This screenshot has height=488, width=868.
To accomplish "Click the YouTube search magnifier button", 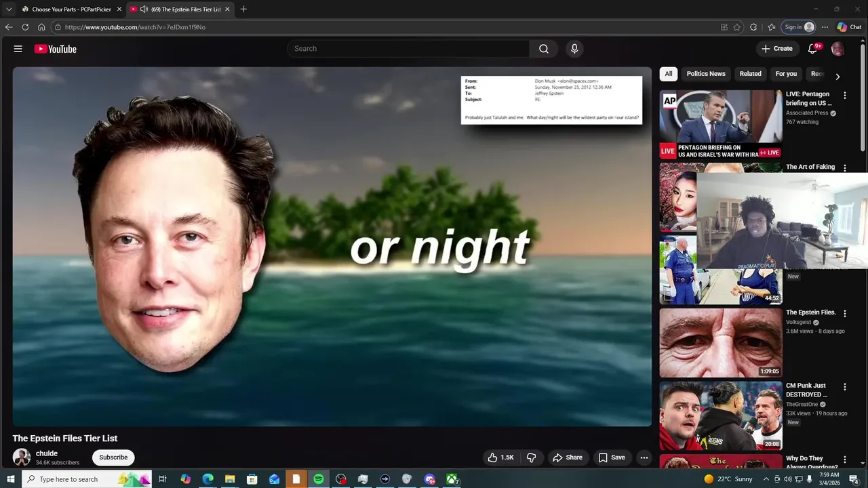I will point(543,49).
